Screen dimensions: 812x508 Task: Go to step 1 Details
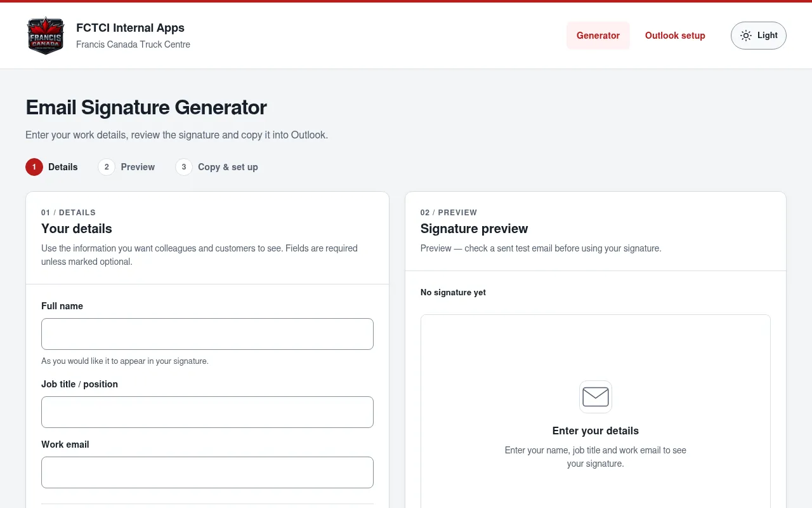pos(52,167)
